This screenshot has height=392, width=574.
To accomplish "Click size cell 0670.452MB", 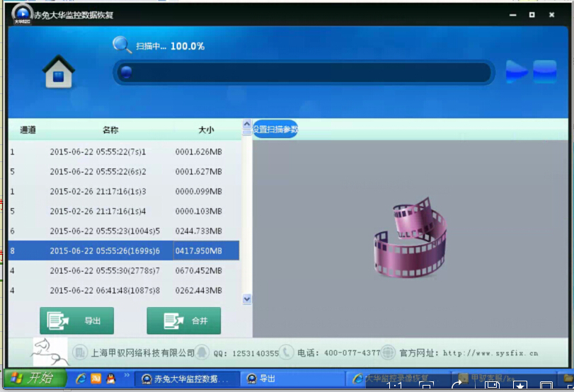I will point(198,270).
